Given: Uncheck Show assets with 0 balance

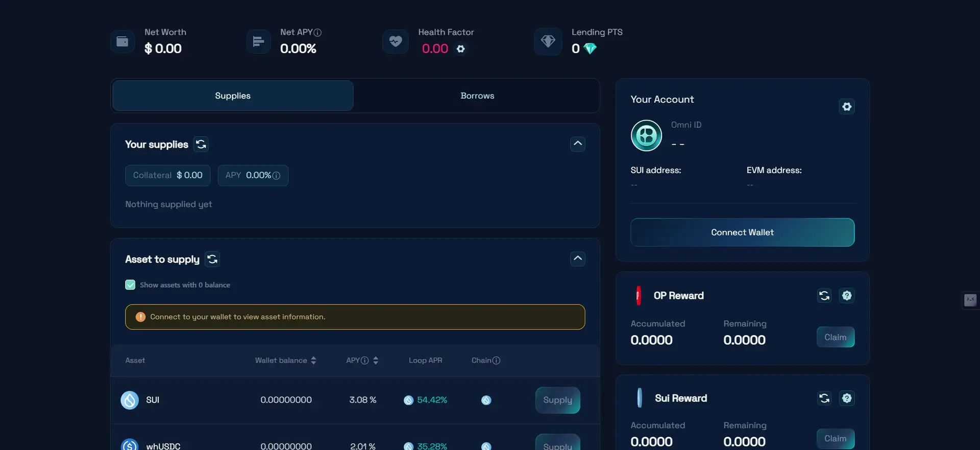Looking at the screenshot, I should pyautogui.click(x=130, y=285).
